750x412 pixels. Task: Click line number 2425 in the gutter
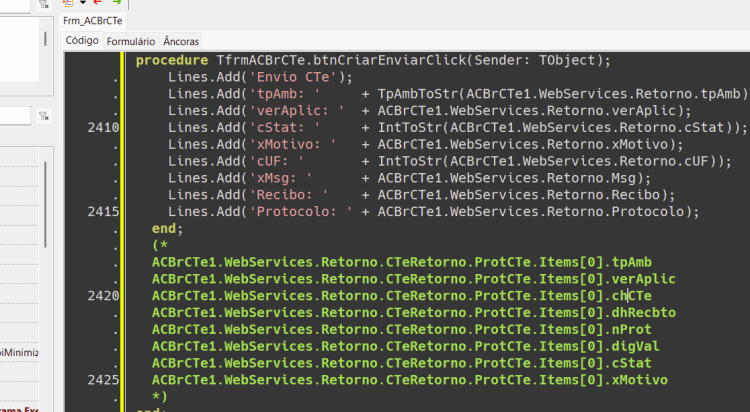point(103,380)
